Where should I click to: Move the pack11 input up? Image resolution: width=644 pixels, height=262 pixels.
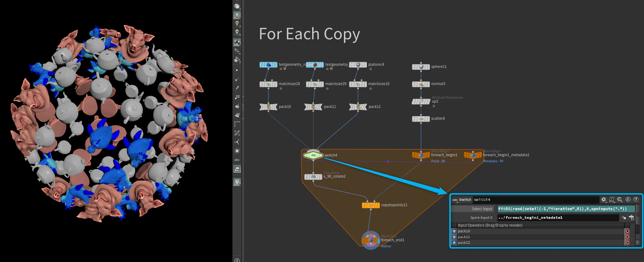(x=454, y=237)
